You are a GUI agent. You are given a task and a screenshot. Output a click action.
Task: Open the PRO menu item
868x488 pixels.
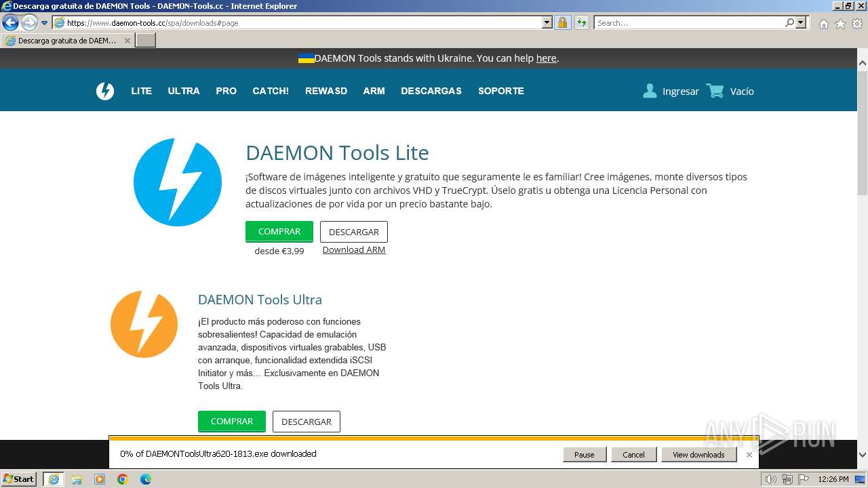(226, 91)
